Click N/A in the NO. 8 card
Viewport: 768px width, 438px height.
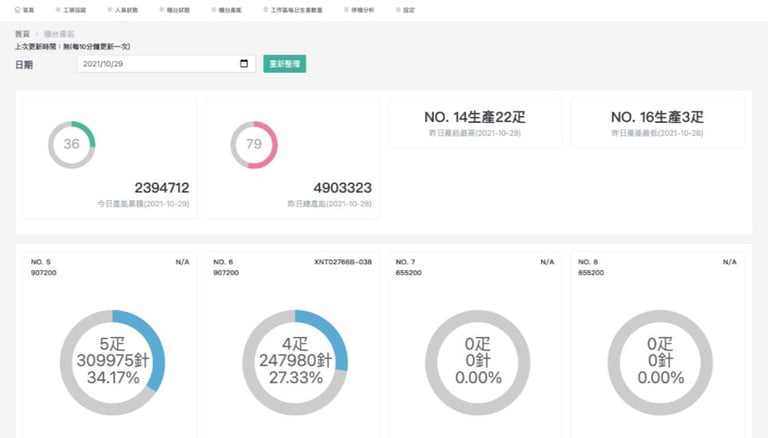point(730,262)
